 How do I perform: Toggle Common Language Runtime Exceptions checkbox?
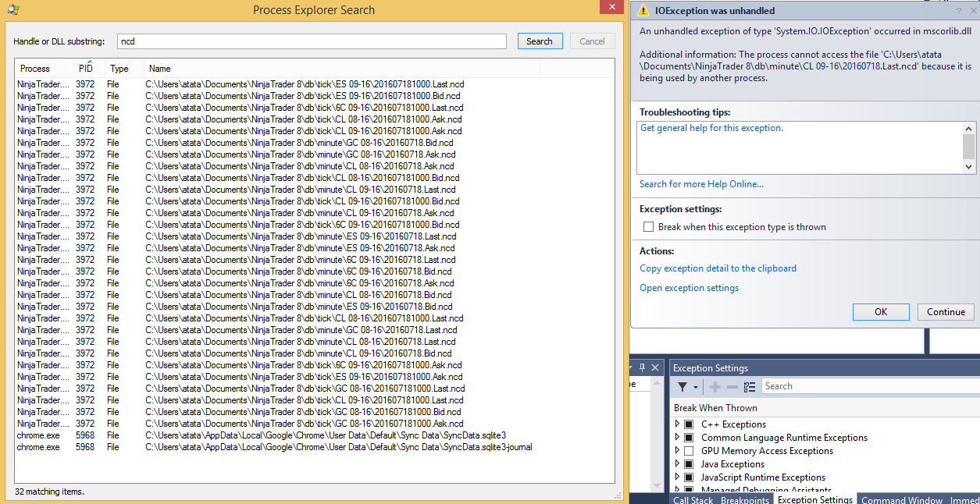(689, 438)
